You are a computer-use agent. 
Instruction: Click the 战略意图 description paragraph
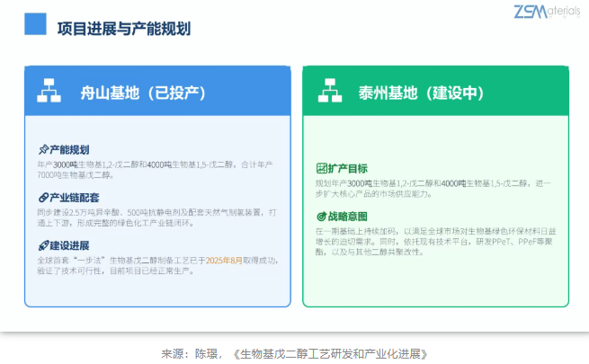(435, 241)
